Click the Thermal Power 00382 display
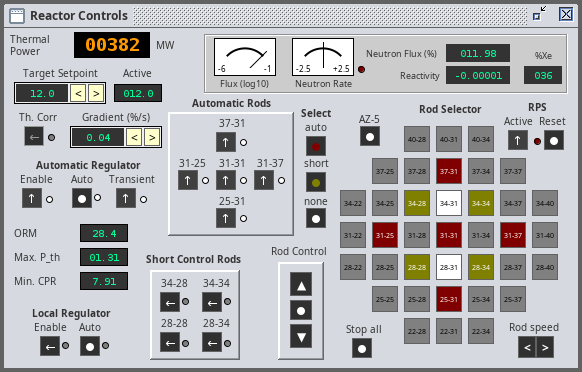Viewport: 582px width, 372px height. [112, 45]
